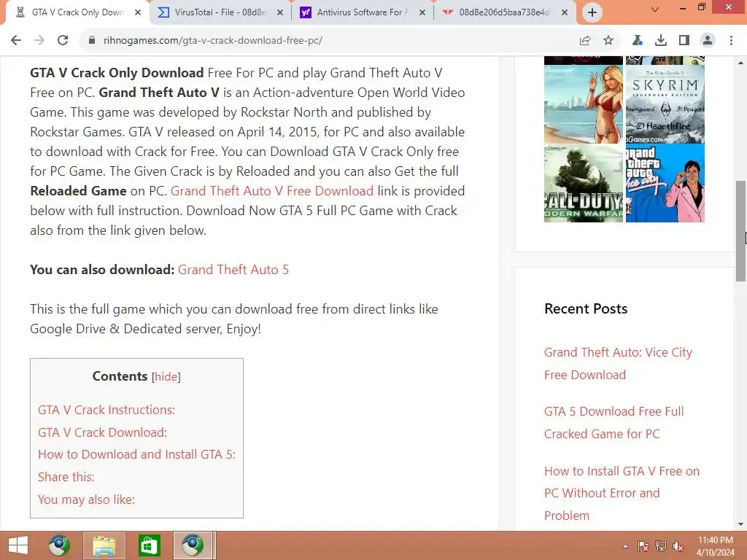
Task: Close the VirusTotal tab
Action: tap(280, 13)
